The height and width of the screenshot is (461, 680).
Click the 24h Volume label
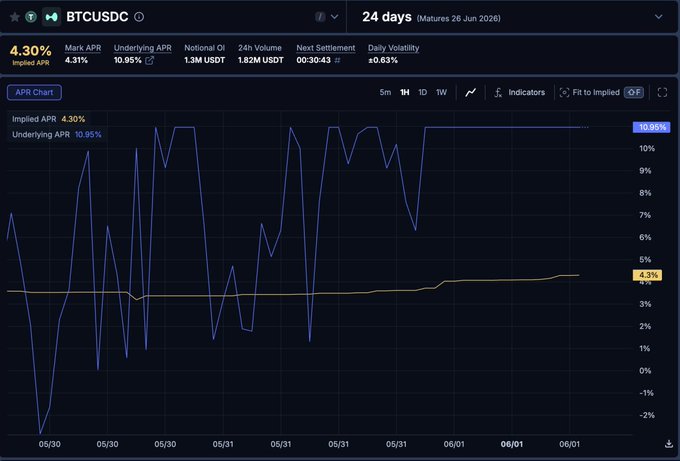[x=260, y=48]
